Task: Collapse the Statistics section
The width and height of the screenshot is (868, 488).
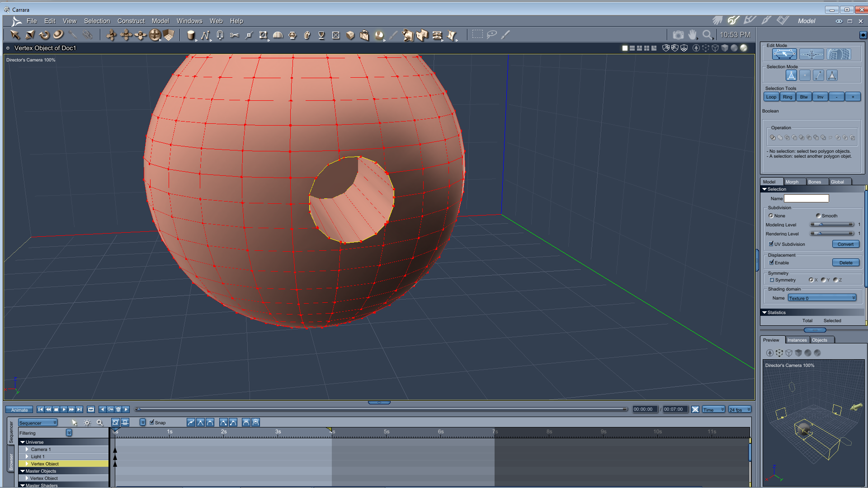Action: coord(764,312)
